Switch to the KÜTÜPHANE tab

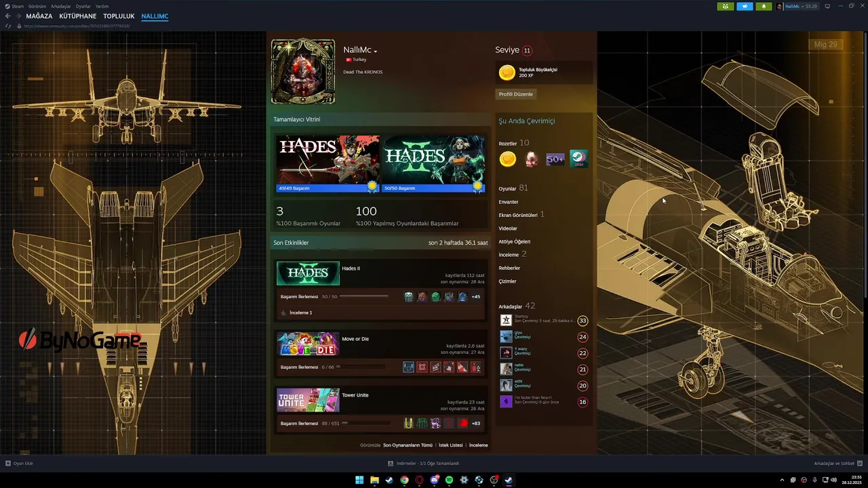click(78, 16)
